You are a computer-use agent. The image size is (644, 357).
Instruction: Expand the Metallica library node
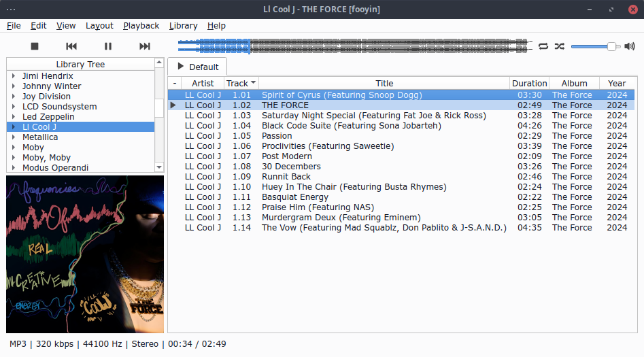coord(13,137)
